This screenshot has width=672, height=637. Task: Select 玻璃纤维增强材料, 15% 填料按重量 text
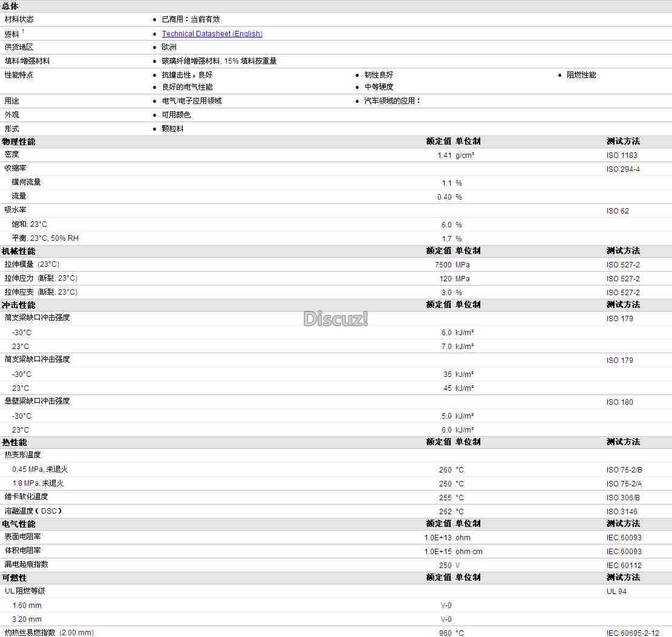(219, 61)
